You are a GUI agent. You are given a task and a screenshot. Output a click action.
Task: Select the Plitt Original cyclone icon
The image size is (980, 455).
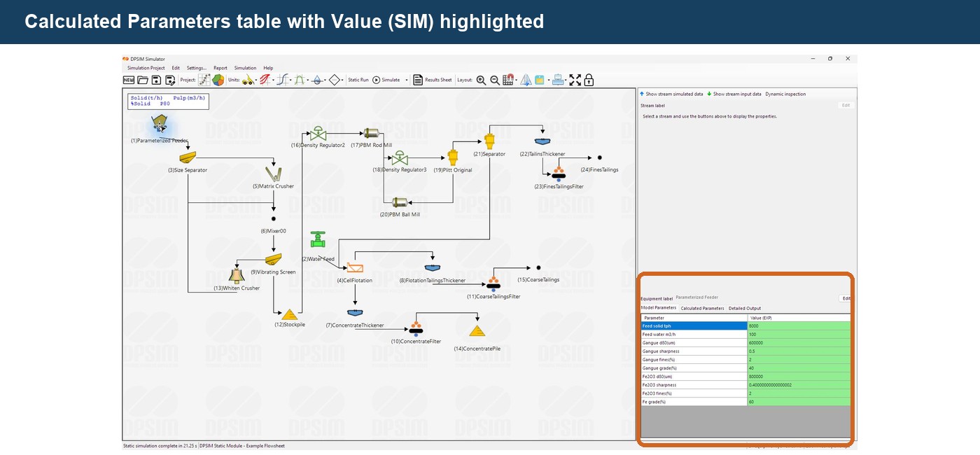coord(453,157)
